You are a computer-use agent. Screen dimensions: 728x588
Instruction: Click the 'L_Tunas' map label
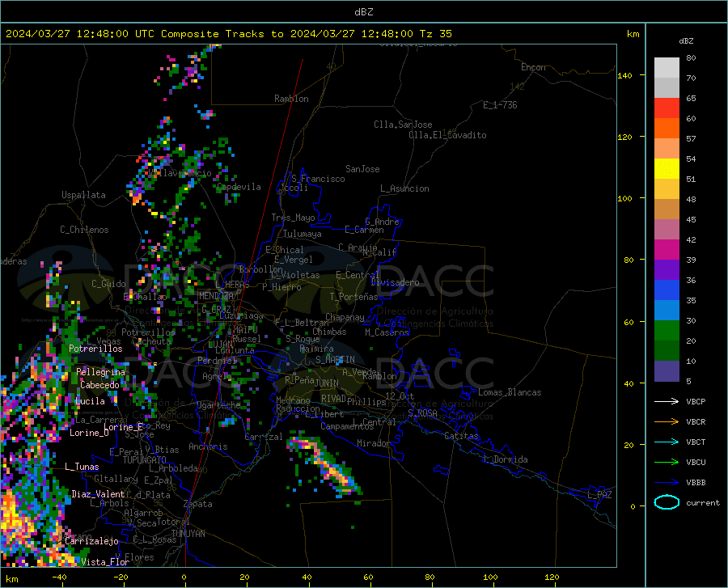pyautogui.click(x=82, y=467)
